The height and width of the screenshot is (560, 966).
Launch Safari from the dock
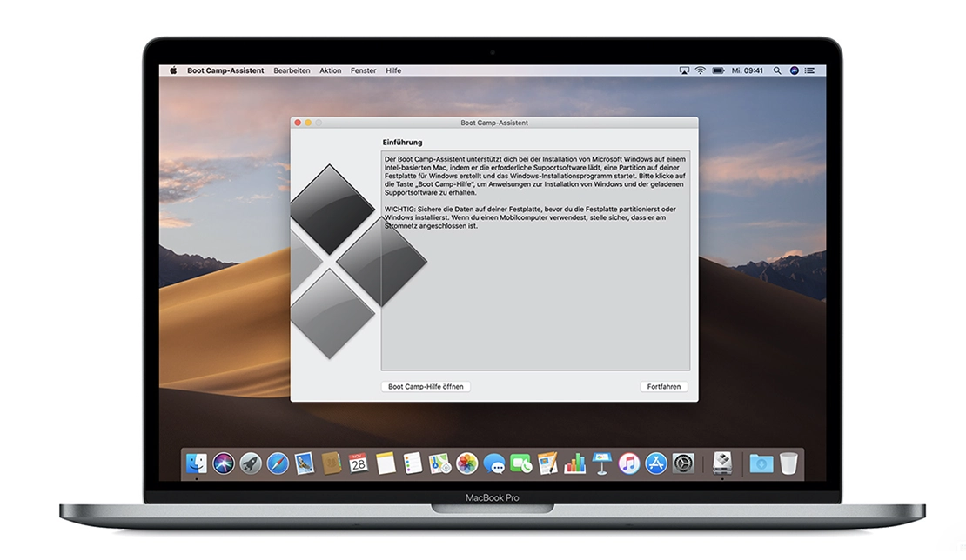tap(278, 463)
